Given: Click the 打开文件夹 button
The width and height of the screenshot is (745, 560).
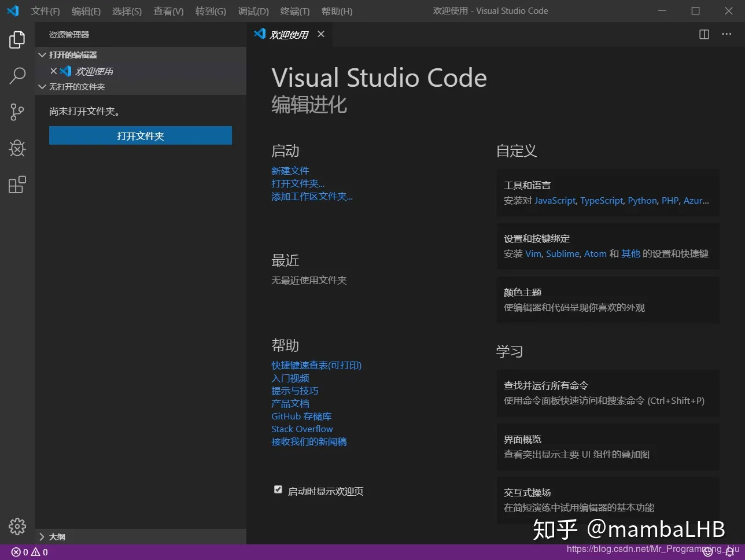Looking at the screenshot, I should coord(140,135).
